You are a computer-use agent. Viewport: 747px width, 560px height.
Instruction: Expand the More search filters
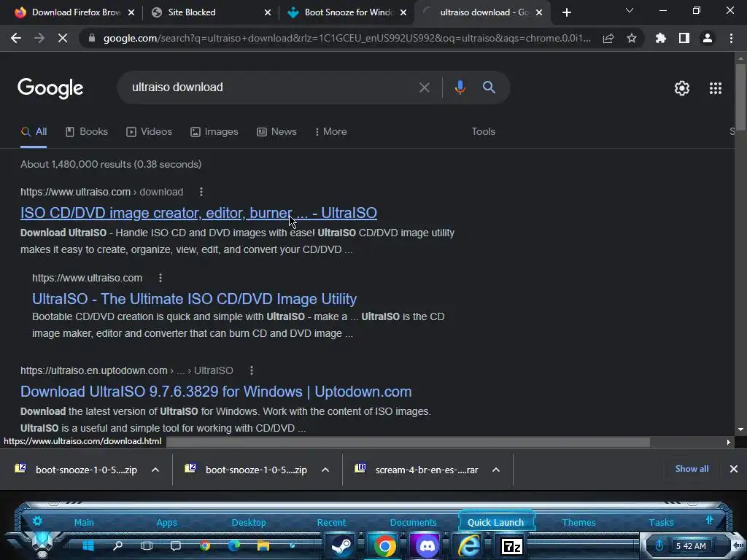[x=330, y=132]
